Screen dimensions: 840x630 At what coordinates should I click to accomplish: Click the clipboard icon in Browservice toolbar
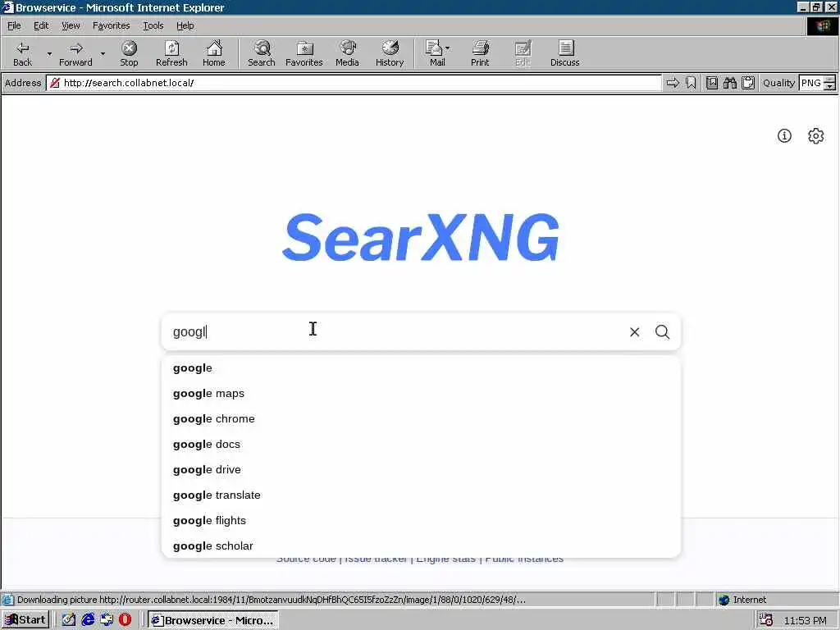click(x=748, y=83)
